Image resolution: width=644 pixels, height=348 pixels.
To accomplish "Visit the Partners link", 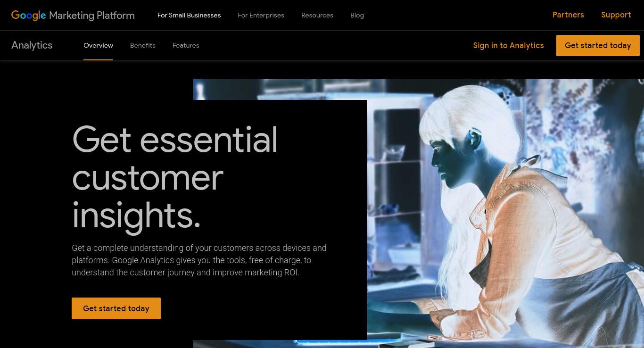I will [x=568, y=15].
